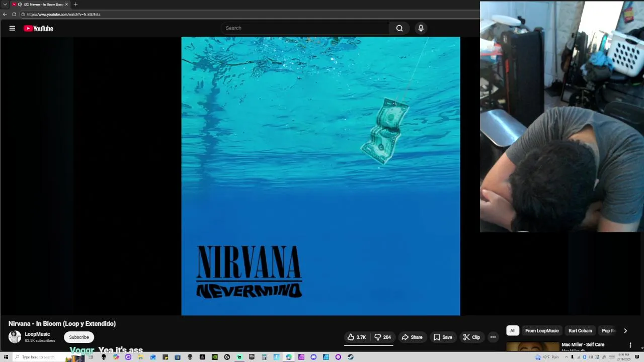Image resolution: width=644 pixels, height=362 pixels.
Task: Select the From LoopMusic filter chip
Action: (542, 330)
